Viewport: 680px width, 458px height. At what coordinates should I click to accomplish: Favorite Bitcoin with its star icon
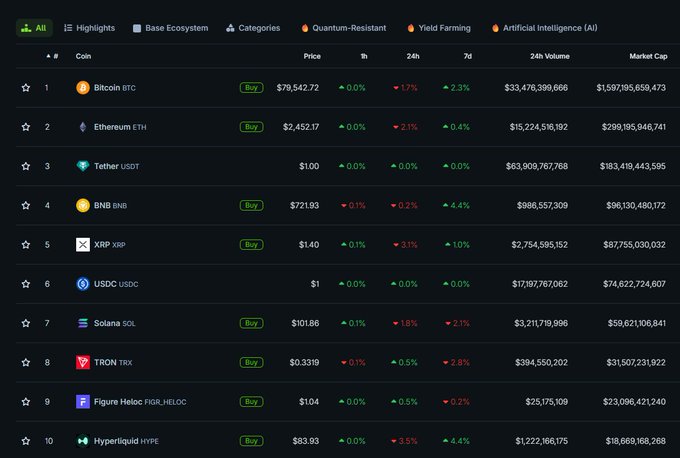26,88
